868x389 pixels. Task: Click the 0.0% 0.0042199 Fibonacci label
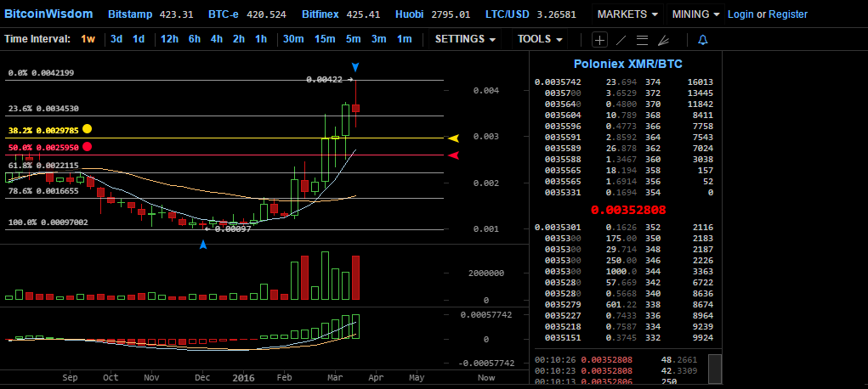41,72
